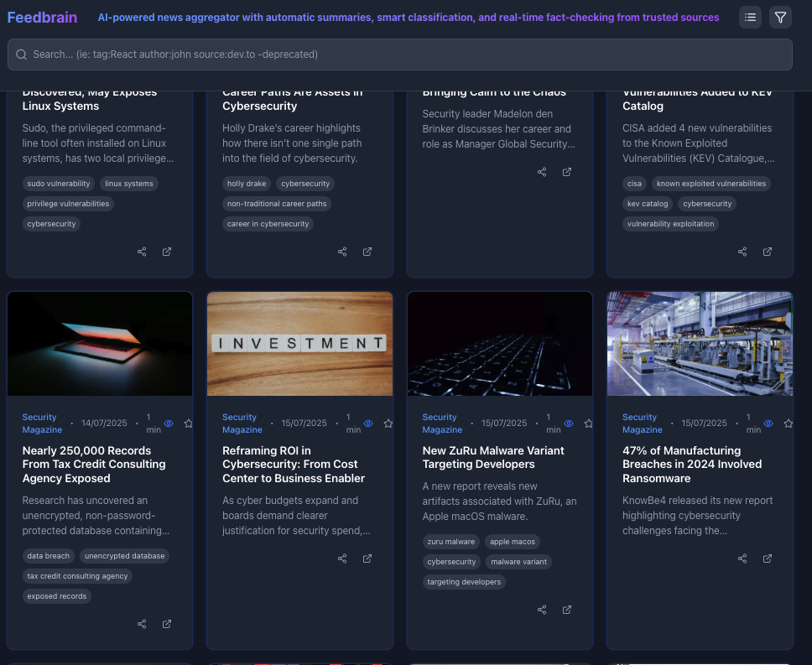This screenshot has width=812, height=665.
Task: Open KEV Catalog article in new tab
Action: (768, 252)
